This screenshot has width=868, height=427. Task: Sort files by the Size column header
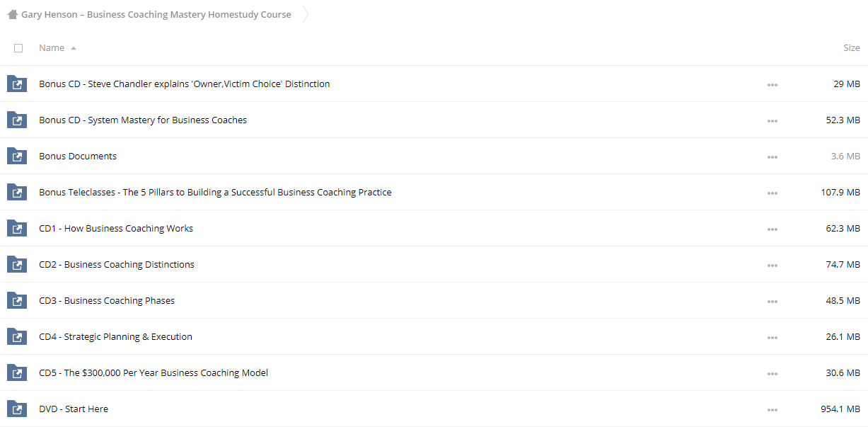point(852,48)
